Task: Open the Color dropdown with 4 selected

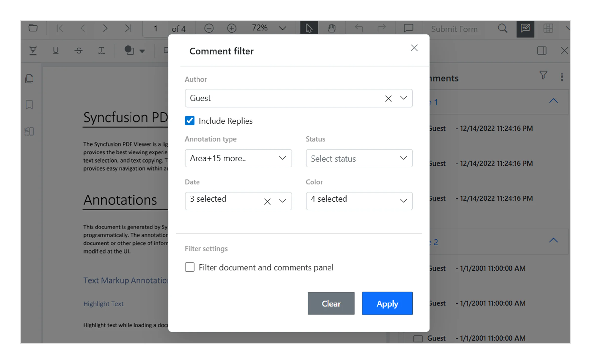Action: (x=359, y=201)
